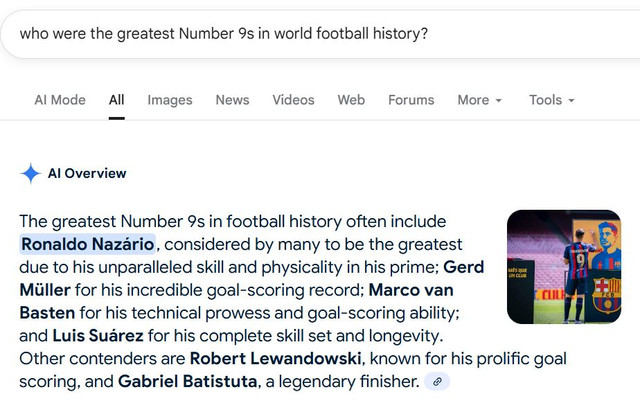This screenshot has height=405, width=640.
Task: Switch to the AI Mode tab
Action: click(x=60, y=100)
